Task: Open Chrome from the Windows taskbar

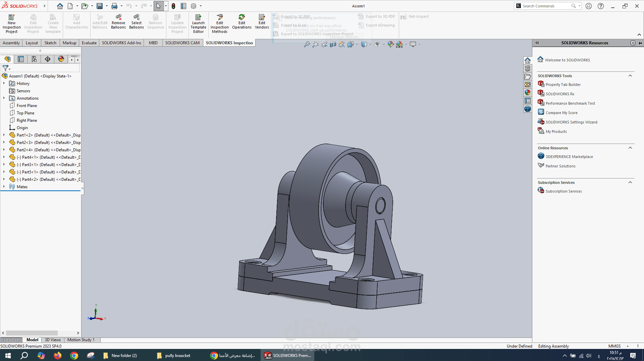Action: 74,356
